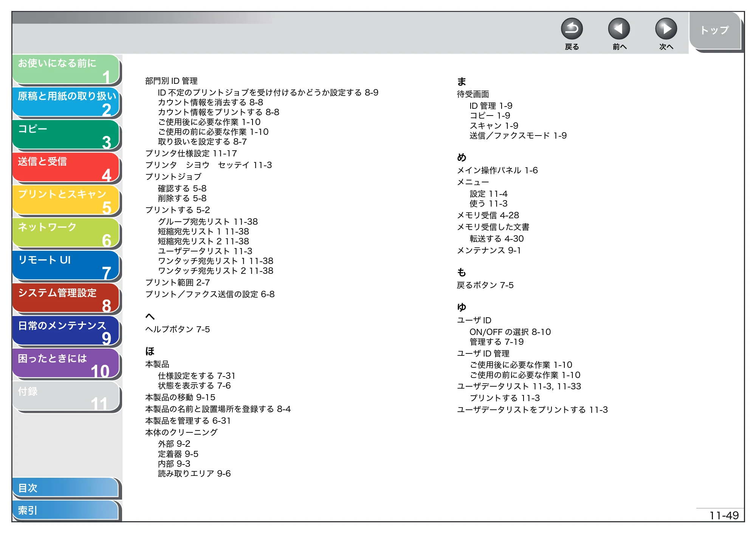The image size is (756, 534).
Task: Open chapter 2 原稿と用紙の取り扱い tab
Action: pos(66,102)
